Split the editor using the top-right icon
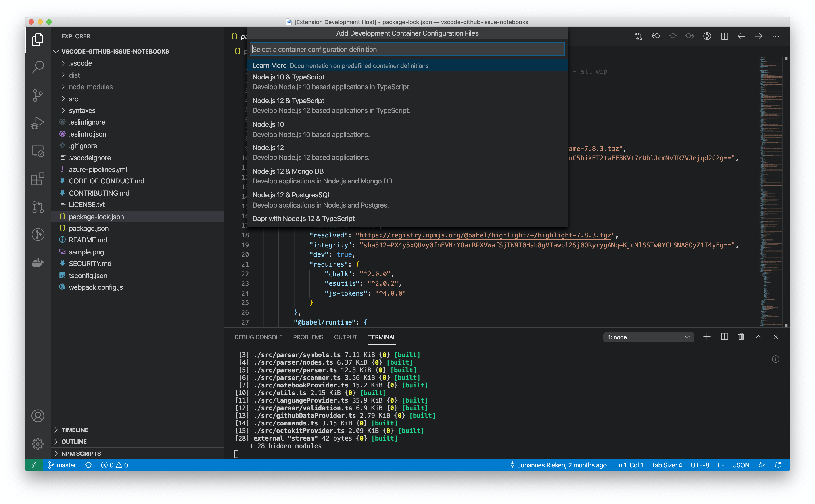Image resolution: width=815 pixels, height=504 pixels. coord(724,36)
